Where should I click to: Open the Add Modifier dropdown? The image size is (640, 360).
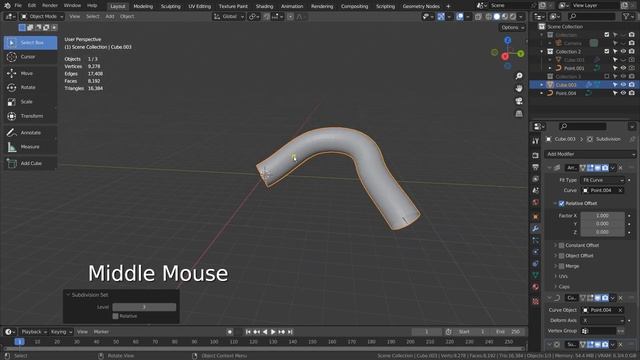591,154
